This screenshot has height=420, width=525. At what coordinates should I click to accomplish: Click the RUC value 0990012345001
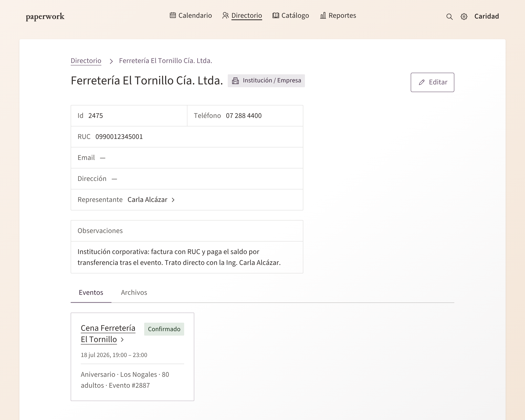tap(119, 136)
